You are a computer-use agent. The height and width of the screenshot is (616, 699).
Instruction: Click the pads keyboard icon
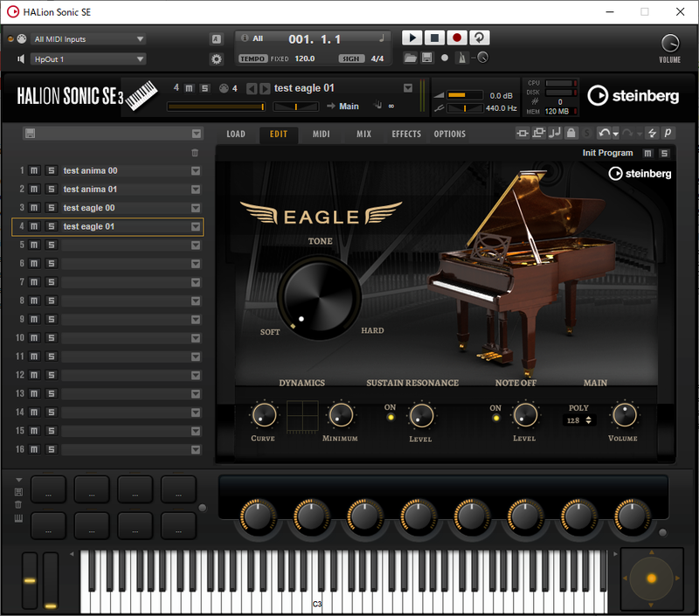click(x=18, y=518)
